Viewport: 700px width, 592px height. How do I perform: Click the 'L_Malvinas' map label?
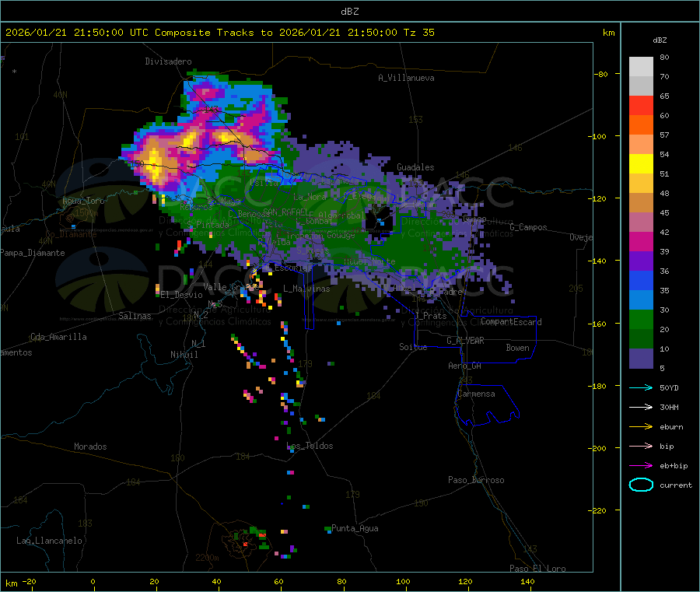pyautogui.click(x=306, y=289)
